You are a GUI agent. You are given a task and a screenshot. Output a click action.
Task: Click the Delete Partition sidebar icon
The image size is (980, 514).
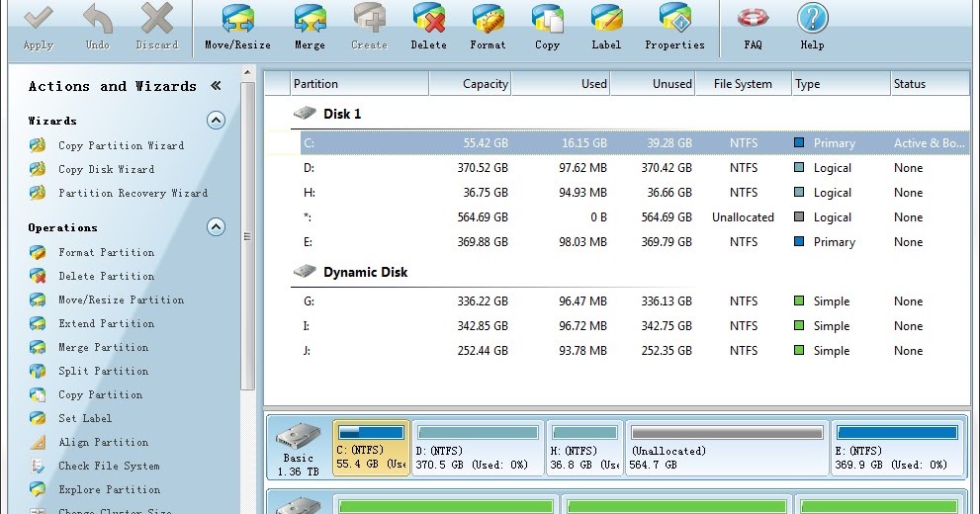pos(38,276)
